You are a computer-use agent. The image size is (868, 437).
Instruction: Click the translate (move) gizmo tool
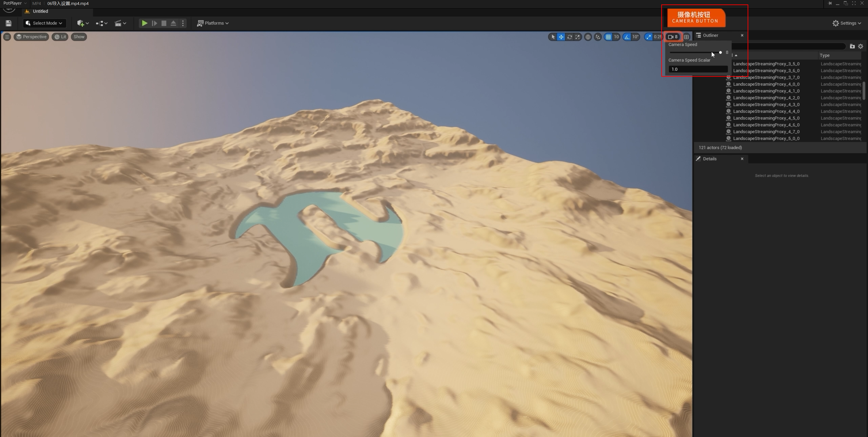(x=561, y=37)
